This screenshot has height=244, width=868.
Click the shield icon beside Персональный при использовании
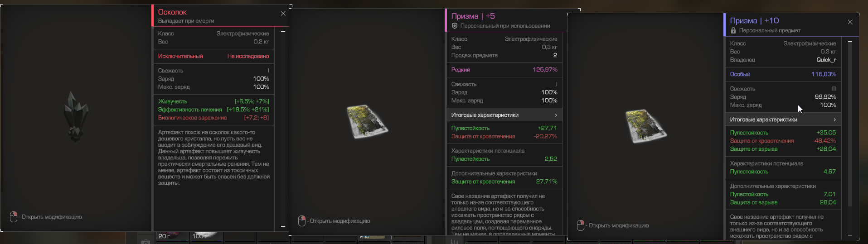coord(455,26)
